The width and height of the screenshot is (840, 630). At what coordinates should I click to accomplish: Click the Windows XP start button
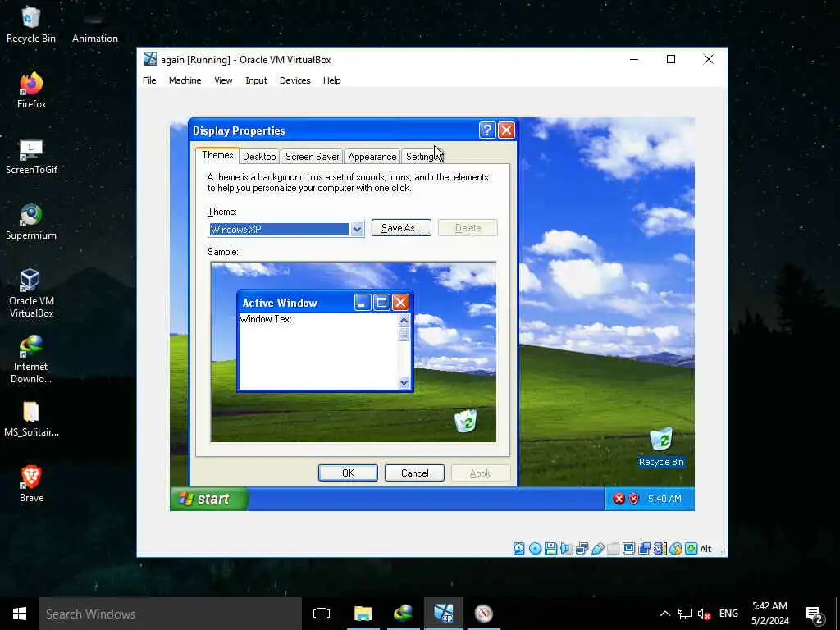point(209,499)
